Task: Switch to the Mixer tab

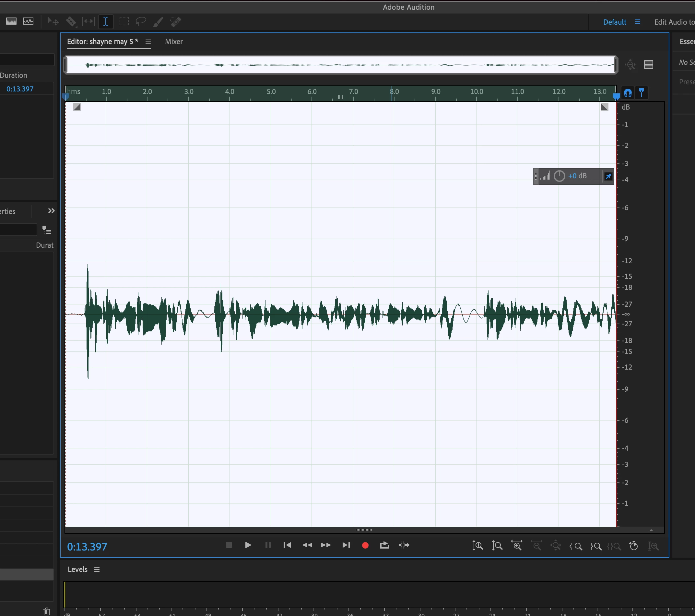Action: tap(174, 42)
